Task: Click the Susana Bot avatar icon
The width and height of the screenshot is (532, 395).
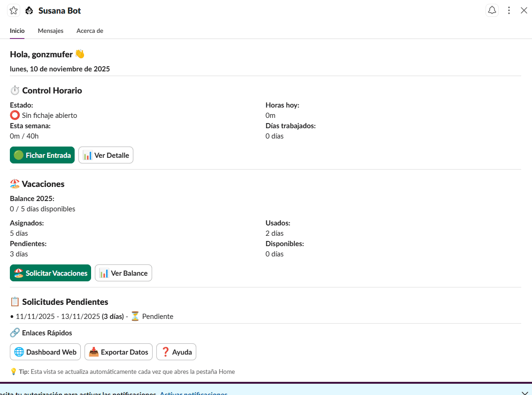Action: 30,10
